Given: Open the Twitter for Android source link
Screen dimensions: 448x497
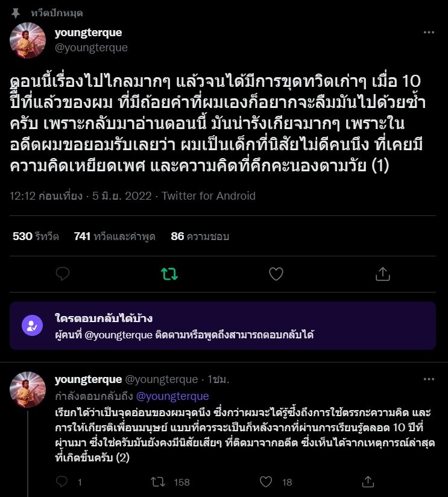Looking at the screenshot, I should [x=209, y=196].
